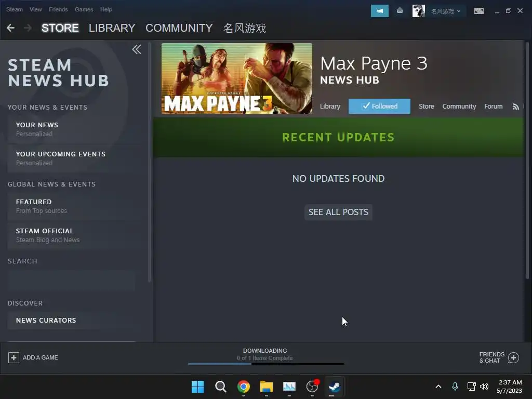Open the Windows Start menu
Viewport: 532px width, 399px height.
(x=197, y=387)
